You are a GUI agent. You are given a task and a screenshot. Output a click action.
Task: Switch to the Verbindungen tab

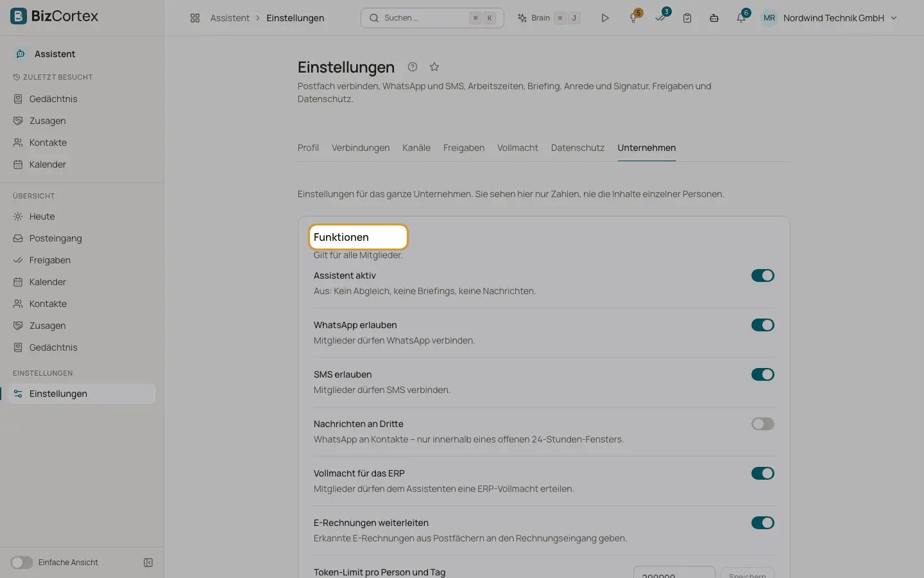361,148
